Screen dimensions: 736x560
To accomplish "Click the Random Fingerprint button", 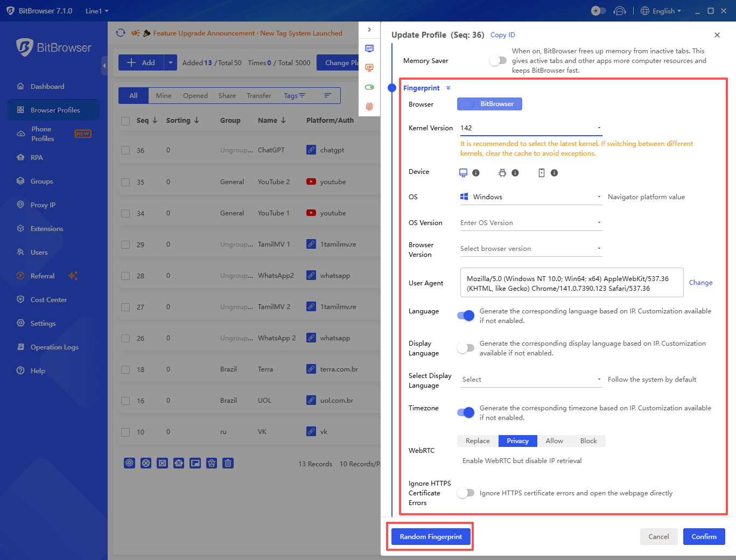I will 430,536.
